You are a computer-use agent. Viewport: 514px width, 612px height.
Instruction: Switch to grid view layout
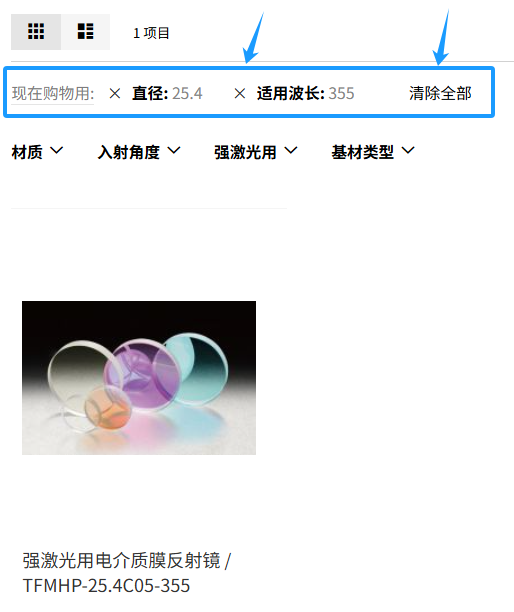(36, 32)
